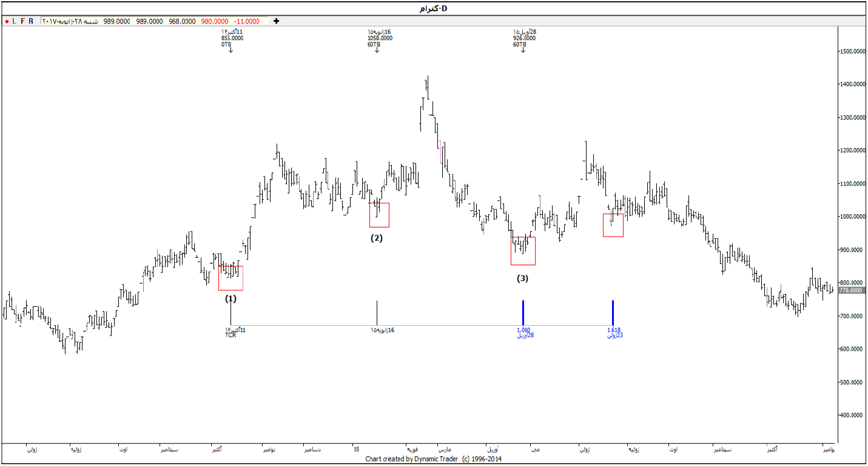Image resolution: width=868 pixels, height=466 pixels.
Task: Click the 1000.0000 price axis label
Action: [x=853, y=217]
